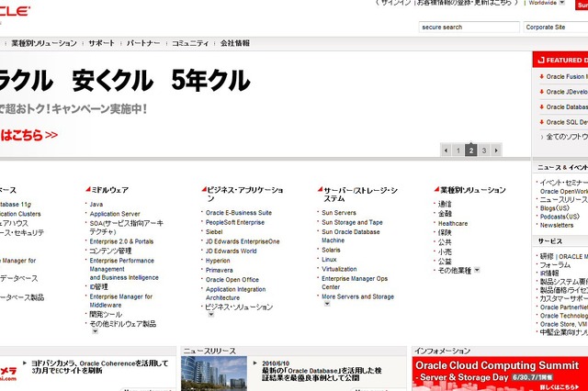The width and height of the screenshot is (588, 391).
Task: Click the building news release thumbnail
Action: pos(214,374)
